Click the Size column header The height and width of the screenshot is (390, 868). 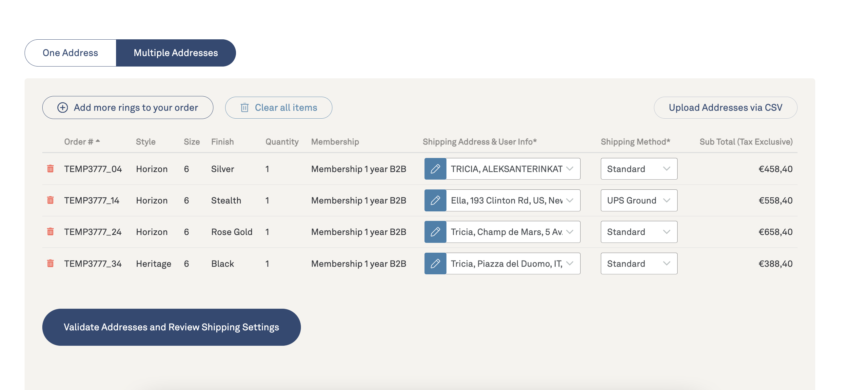coord(192,142)
